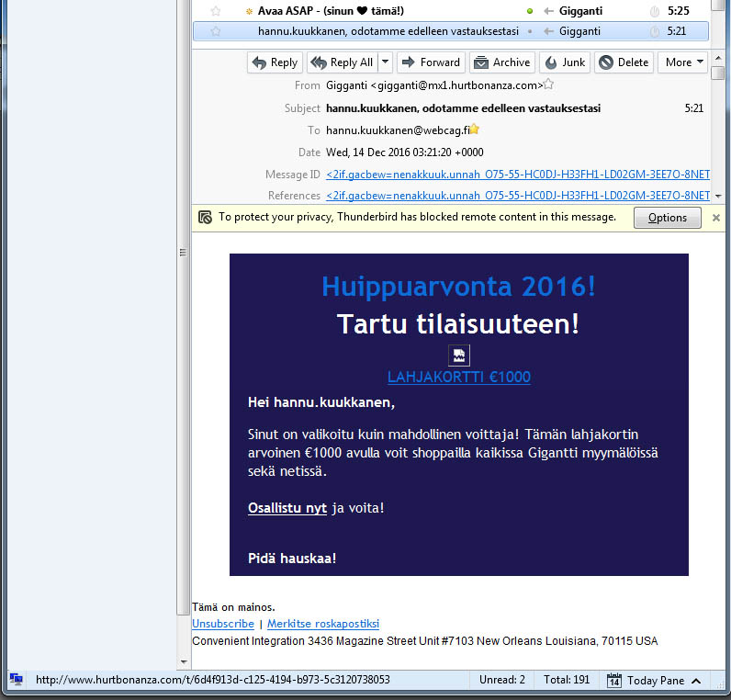Open the More actions dropdown

pyautogui.click(x=683, y=62)
